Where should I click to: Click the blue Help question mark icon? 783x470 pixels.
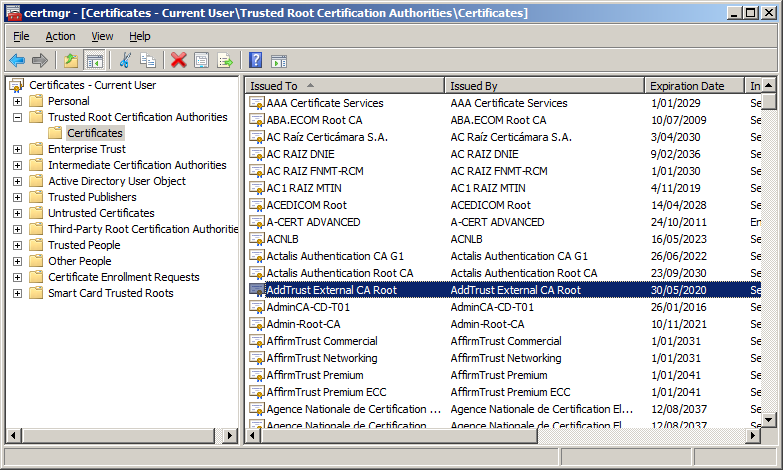point(255,60)
